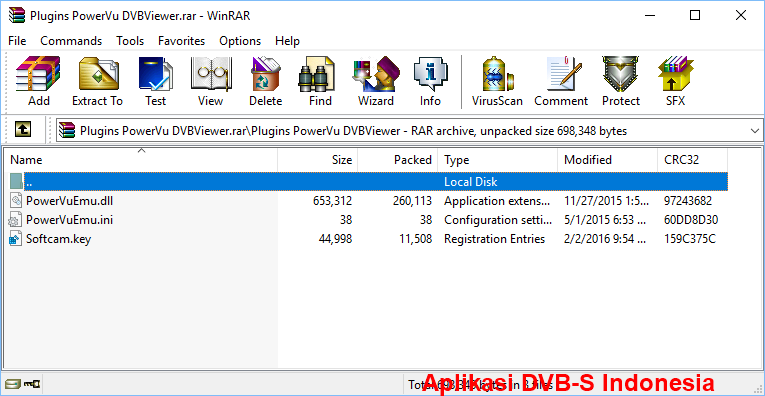Image resolution: width=765 pixels, height=396 pixels.
Task: Click the Local Disk type cell
Action: click(470, 181)
